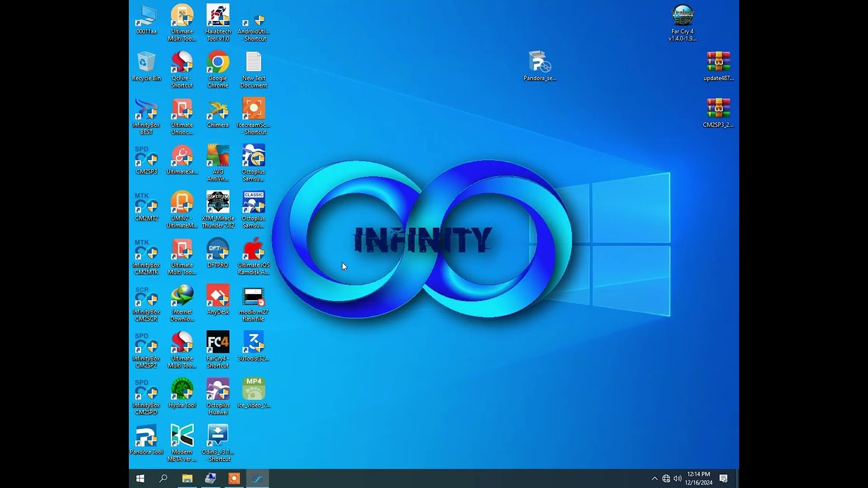Open the CM2MT2 shortcut
The width and height of the screenshot is (868, 488).
tap(146, 206)
